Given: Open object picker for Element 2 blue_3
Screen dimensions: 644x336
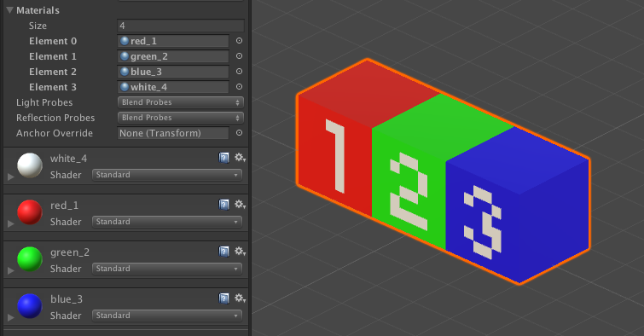Looking at the screenshot, I should pos(239,72).
